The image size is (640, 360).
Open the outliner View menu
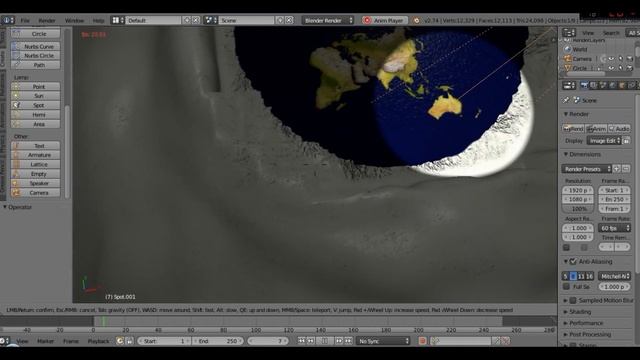point(588,33)
